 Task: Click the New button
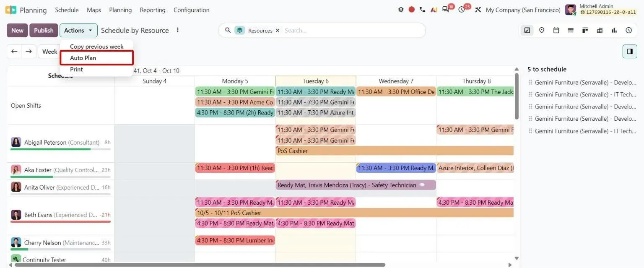tap(17, 30)
